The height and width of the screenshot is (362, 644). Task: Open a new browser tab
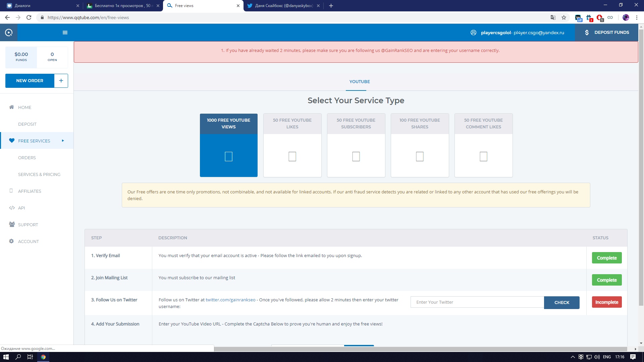click(331, 6)
